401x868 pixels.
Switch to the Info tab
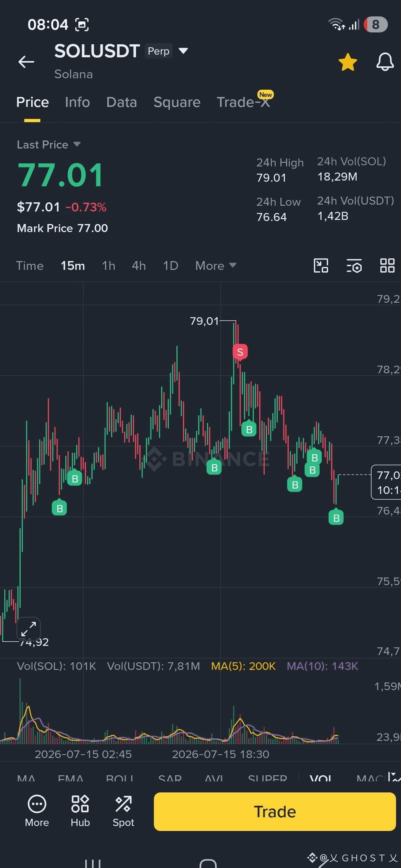tap(78, 102)
